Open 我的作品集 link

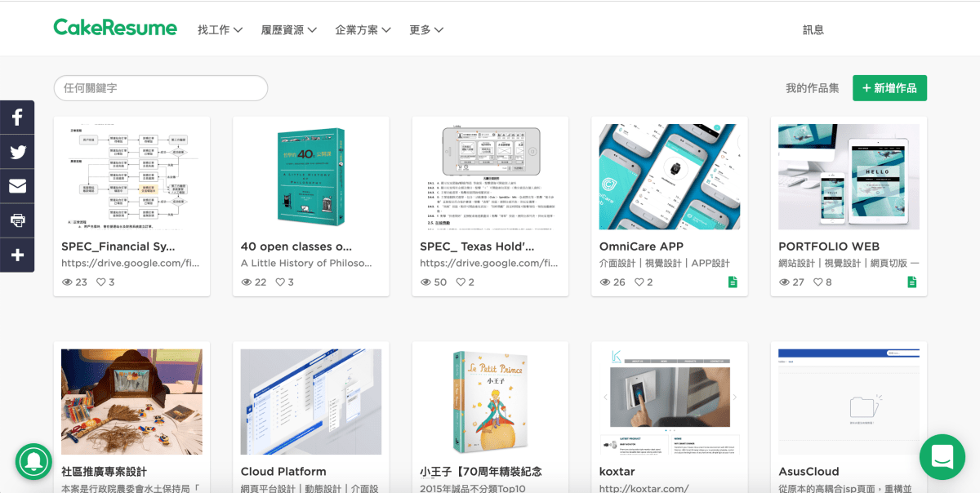(x=813, y=88)
